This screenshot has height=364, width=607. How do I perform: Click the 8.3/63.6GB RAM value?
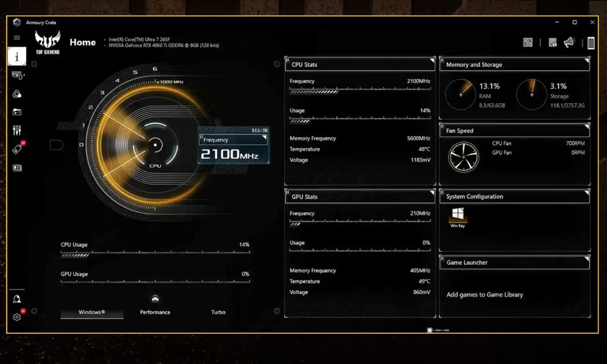(x=492, y=106)
